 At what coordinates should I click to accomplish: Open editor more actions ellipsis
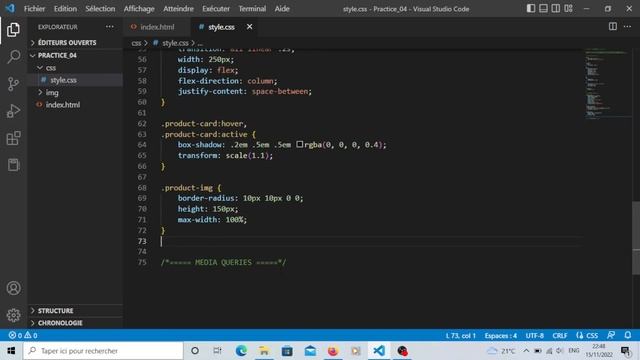(627, 27)
